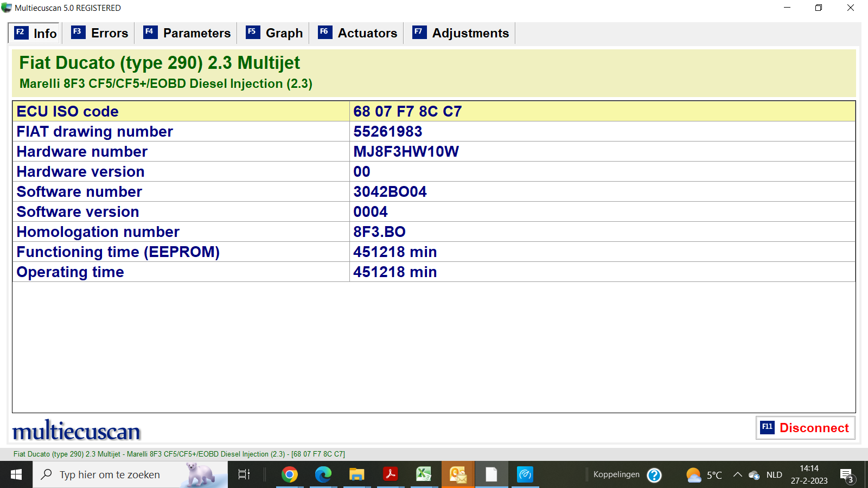Open Task View on the taskbar
The image size is (868, 488).
(x=244, y=474)
